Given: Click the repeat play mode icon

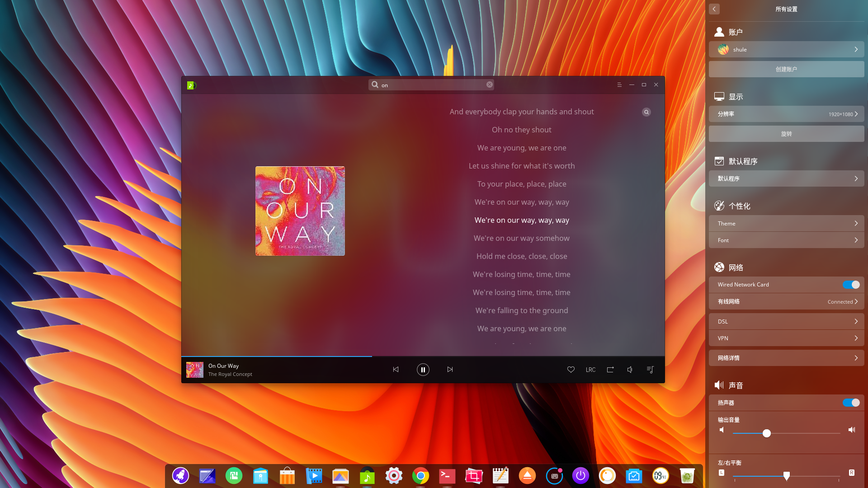Looking at the screenshot, I should click(610, 370).
